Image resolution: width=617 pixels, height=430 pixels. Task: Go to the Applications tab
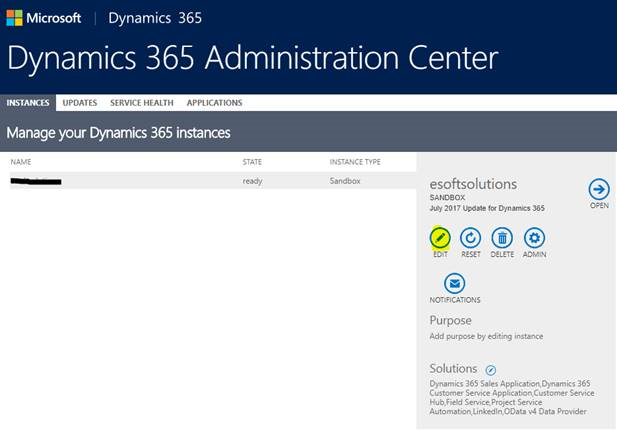click(x=214, y=103)
